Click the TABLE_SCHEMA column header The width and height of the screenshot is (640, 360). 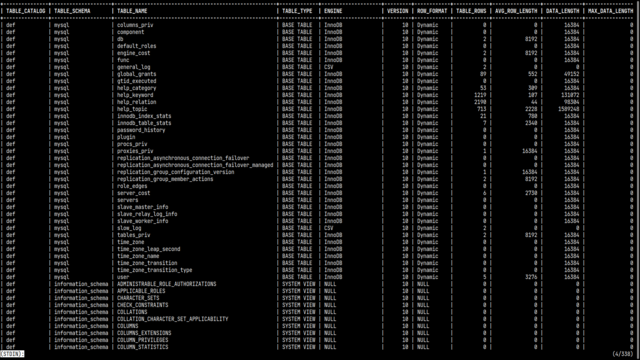tap(72, 11)
